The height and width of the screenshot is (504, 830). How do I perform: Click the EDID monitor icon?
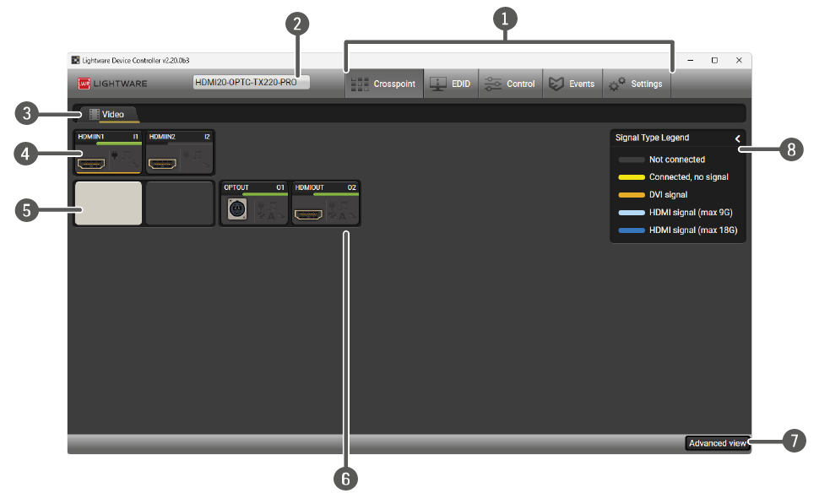[x=438, y=84]
